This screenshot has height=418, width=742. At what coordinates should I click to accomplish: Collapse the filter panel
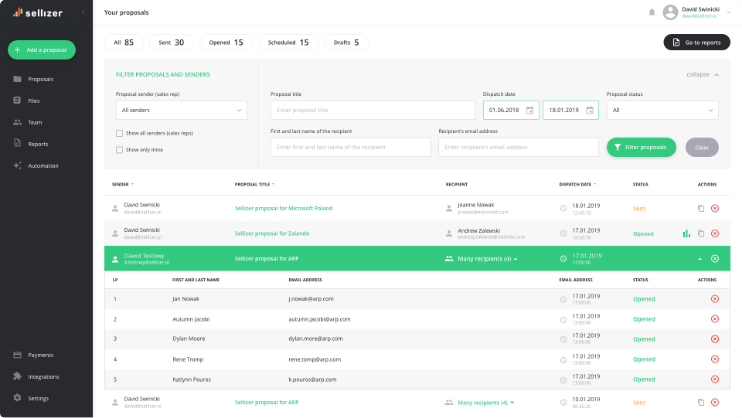(x=701, y=75)
